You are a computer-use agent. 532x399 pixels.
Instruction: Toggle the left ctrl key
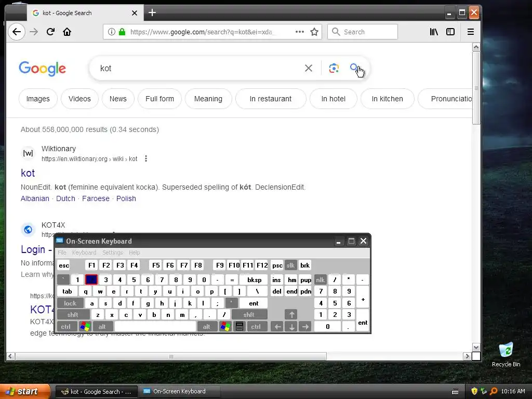click(66, 327)
